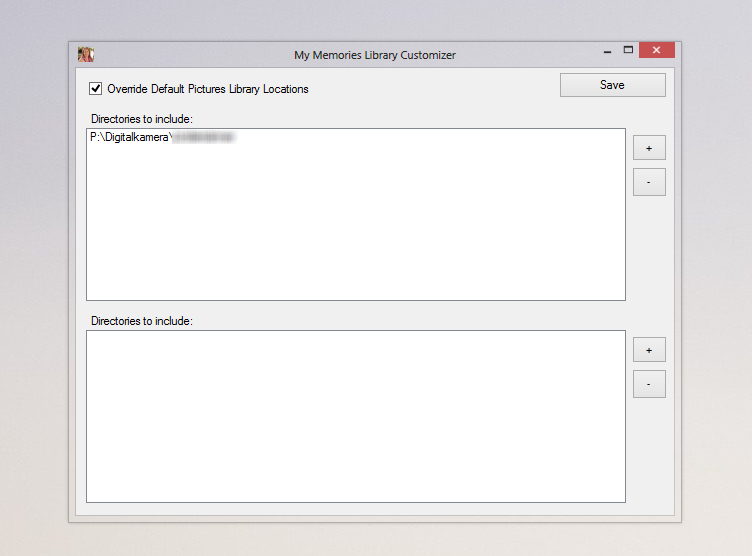This screenshot has height=556, width=752.
Task: Click inside the lower empty directories list
Action: (x=356, y=416)
